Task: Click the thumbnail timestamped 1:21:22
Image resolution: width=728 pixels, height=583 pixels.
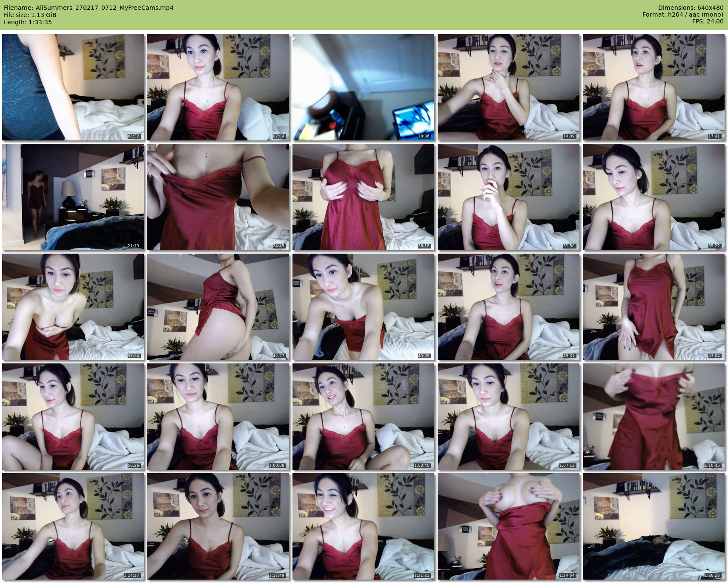Action: coord(363,526)
